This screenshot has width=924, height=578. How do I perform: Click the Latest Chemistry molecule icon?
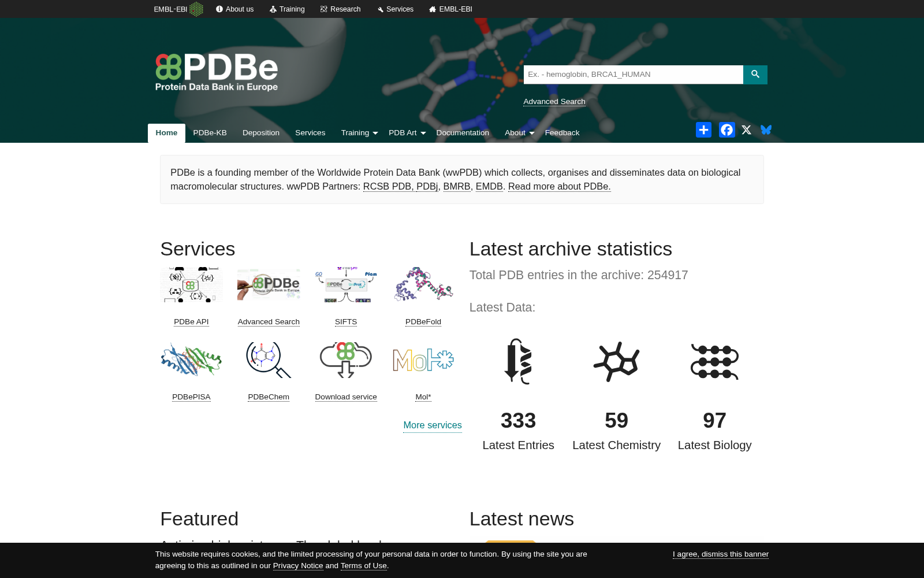(x=616, y=362)
